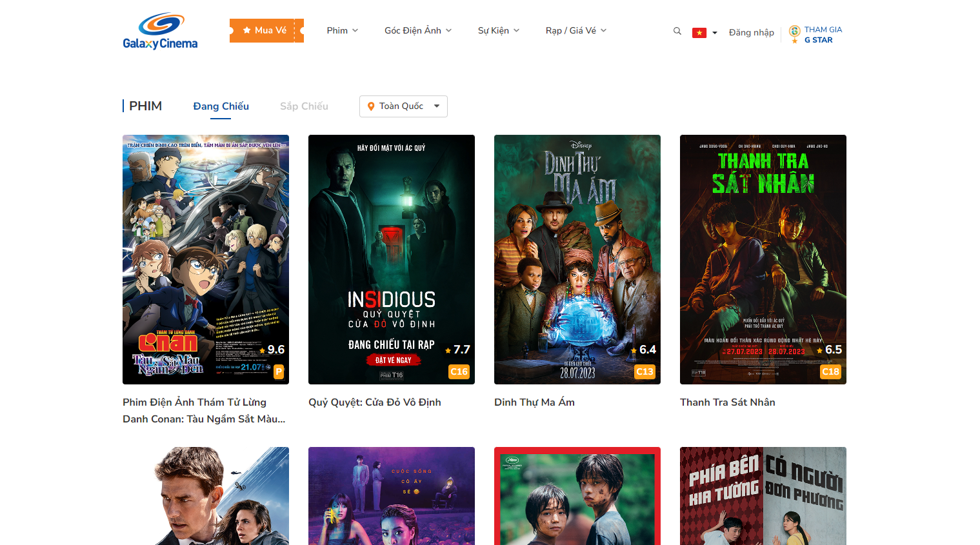Click the Galaxy Cinema logo

pos(160,31)
